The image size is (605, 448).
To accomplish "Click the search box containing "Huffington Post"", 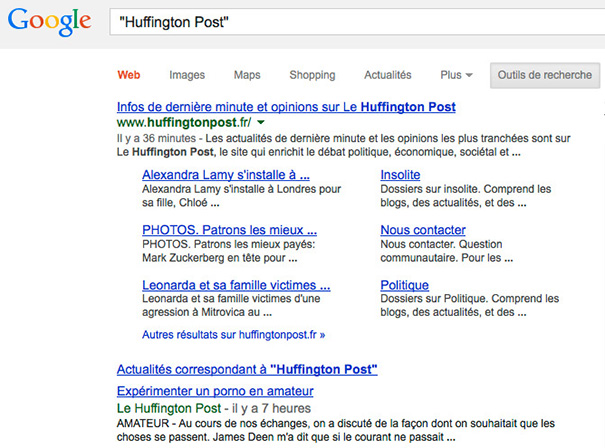I will (357, 22).
